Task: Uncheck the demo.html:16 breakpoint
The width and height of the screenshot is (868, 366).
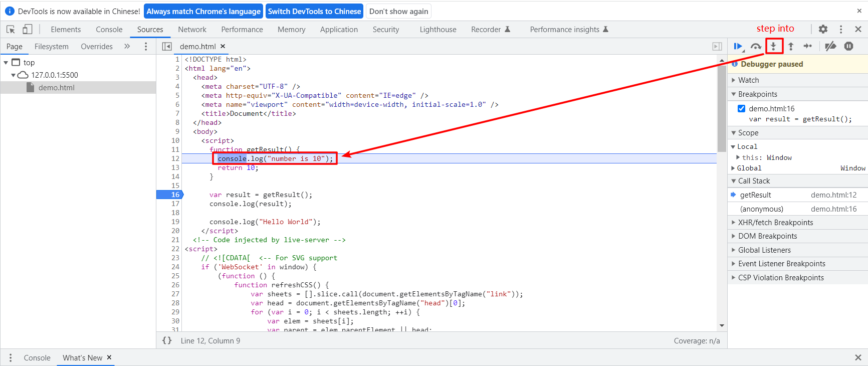Action: [x=741, y=108]
